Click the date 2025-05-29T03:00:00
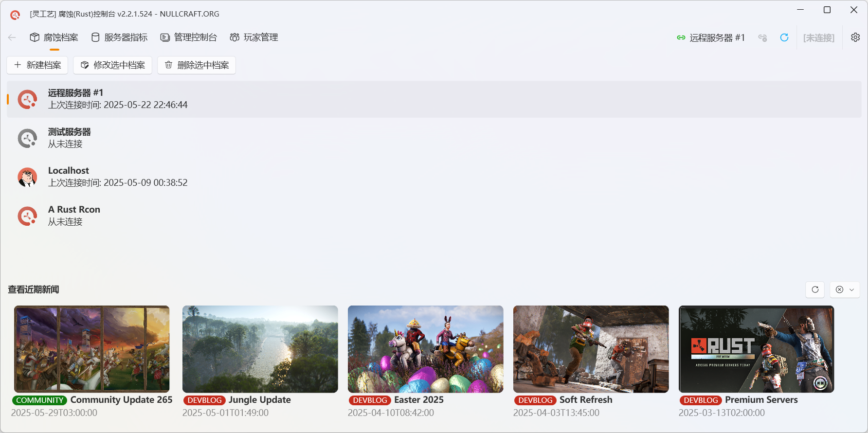This screenshot has height=433, width=868. (54, 413)
